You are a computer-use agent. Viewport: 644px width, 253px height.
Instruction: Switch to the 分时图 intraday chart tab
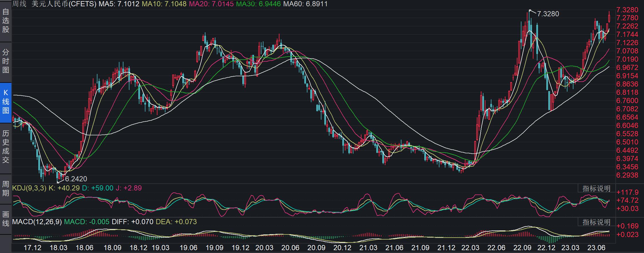click(x=6, y=61)
